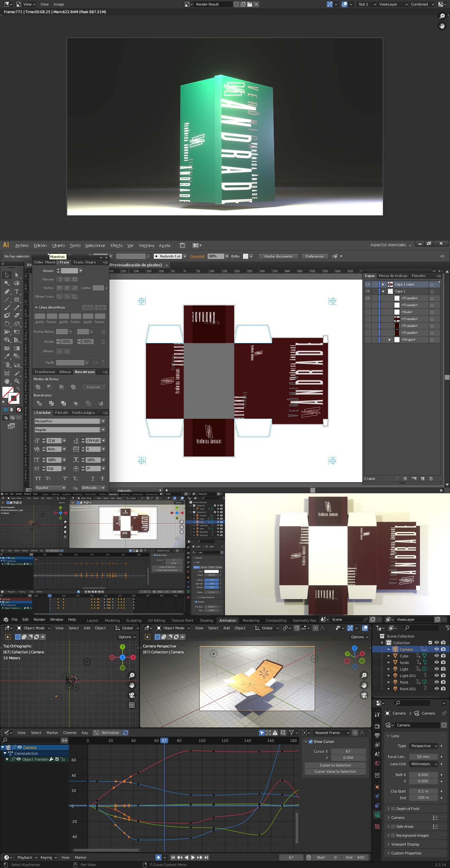Click Focal Length 50 mm field

(x=423, y=756)
